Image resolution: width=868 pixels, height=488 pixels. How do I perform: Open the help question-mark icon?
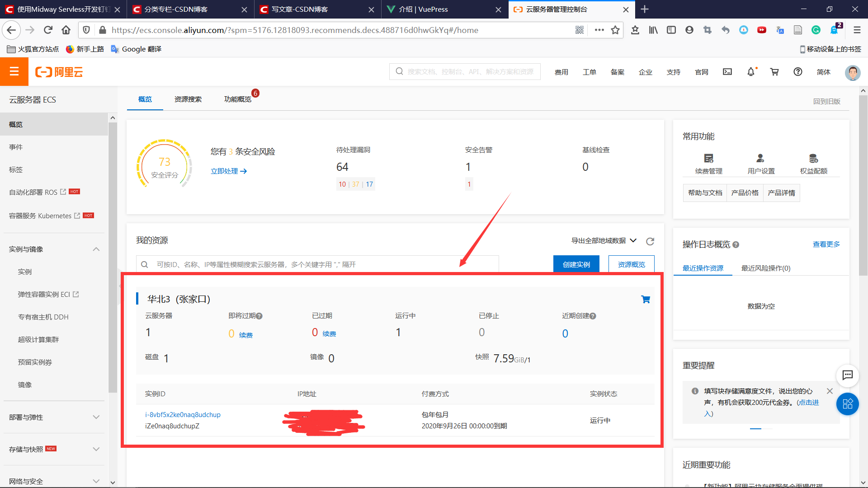point(798,72)
